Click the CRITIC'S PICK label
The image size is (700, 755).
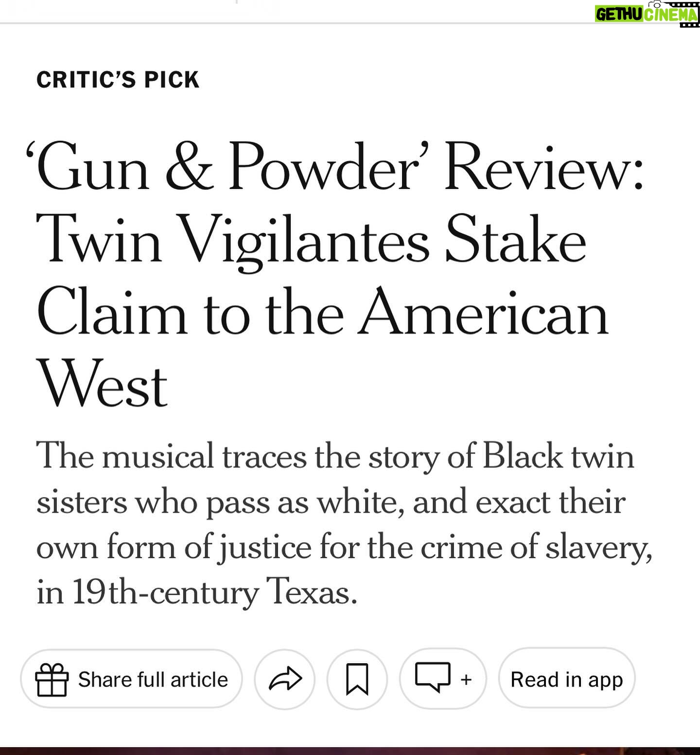[x=118, y=80]
